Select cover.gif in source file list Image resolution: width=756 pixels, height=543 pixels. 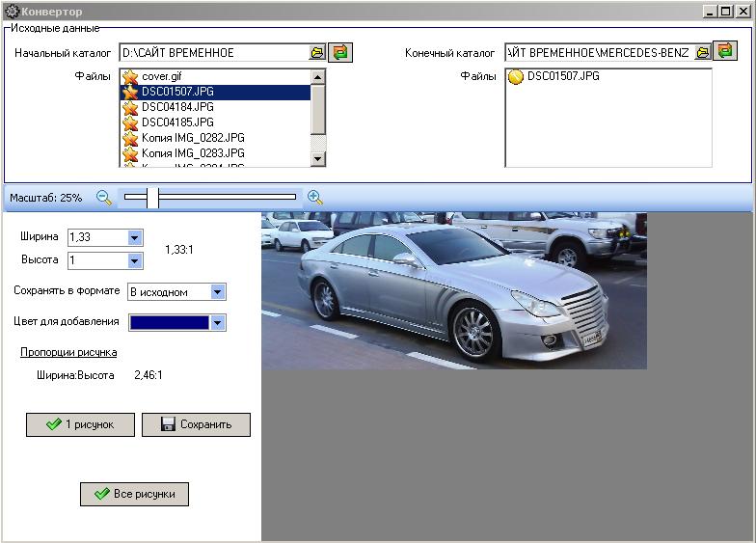(x=215, y=76)
